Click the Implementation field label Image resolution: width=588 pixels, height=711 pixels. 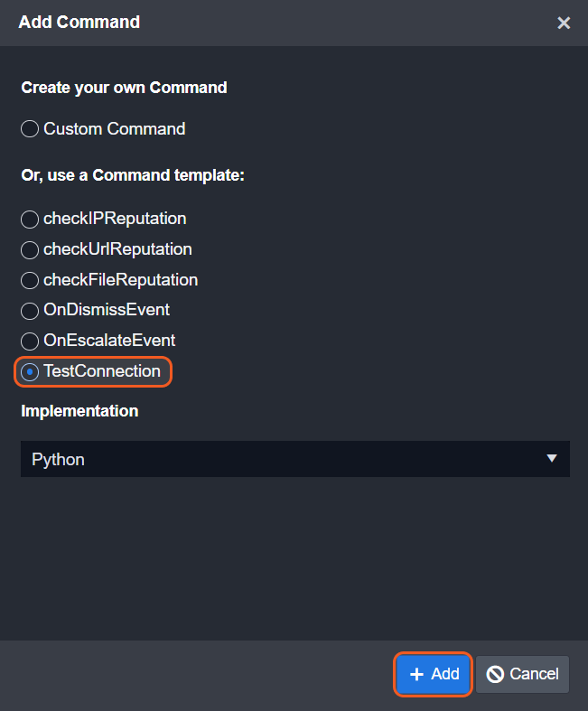tap(79, 411)
